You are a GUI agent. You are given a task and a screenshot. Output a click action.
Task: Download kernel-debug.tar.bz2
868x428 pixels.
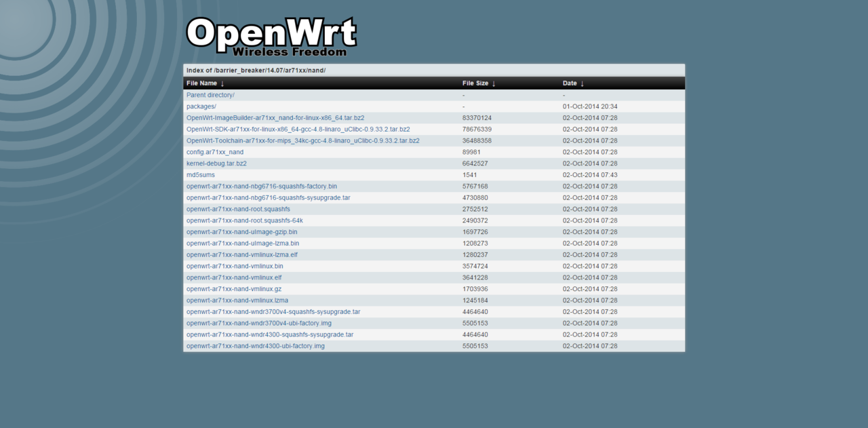click(x=216, y=163)
